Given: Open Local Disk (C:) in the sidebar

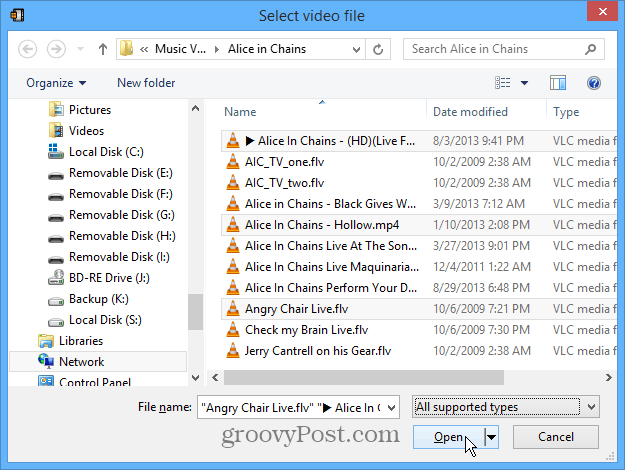Looking at the screenshot, I should click(x=106, y=152).
